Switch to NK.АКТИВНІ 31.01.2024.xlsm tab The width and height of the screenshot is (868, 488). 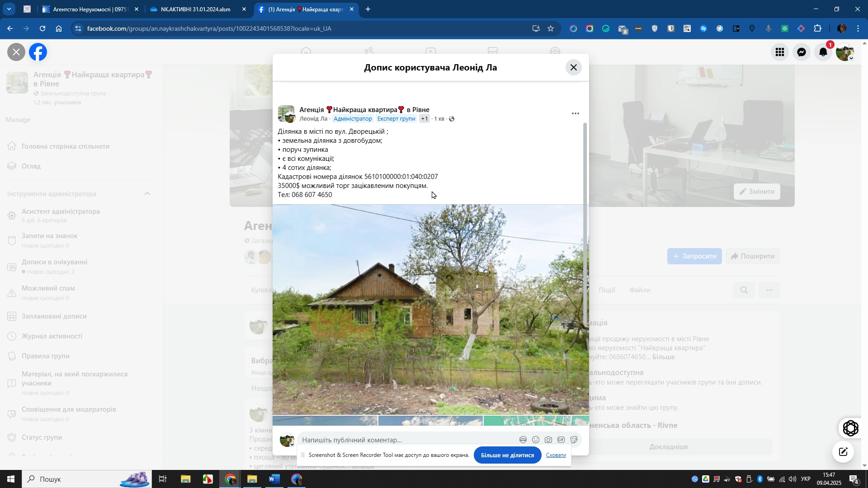(x=195, y=9)
